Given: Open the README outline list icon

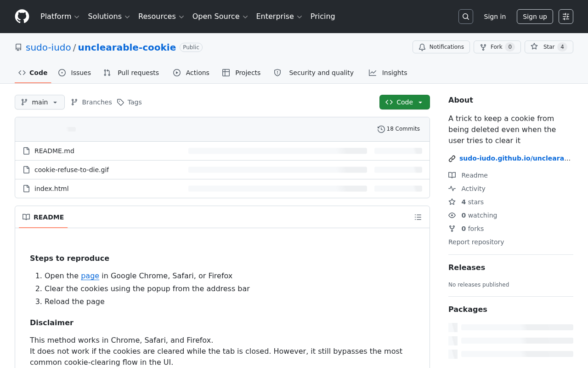Looking at the screenshot, I should [x=418, y=217].
